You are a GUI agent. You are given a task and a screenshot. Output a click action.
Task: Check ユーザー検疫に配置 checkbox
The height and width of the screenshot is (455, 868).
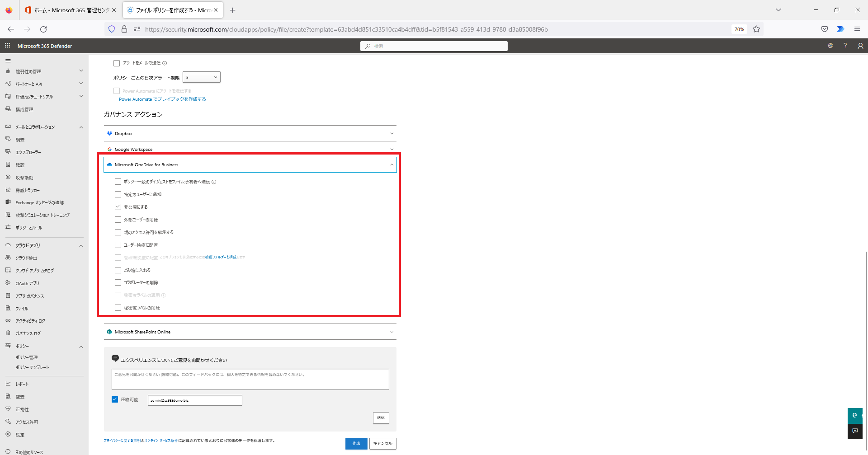118,245
